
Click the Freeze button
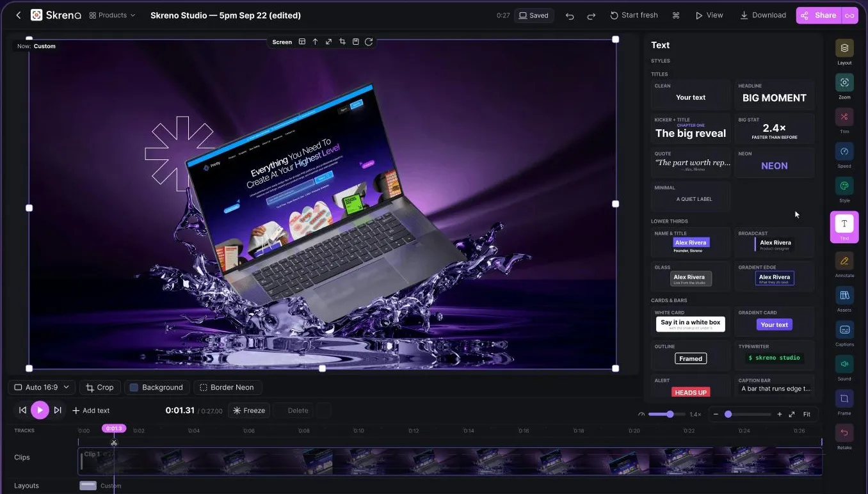pos(249,411)
